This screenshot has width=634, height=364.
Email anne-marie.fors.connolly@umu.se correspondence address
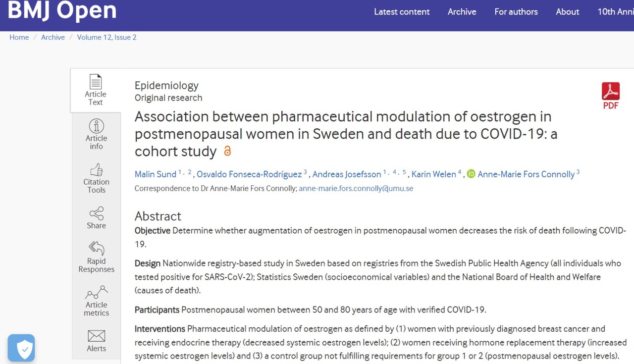click(356, 188)
